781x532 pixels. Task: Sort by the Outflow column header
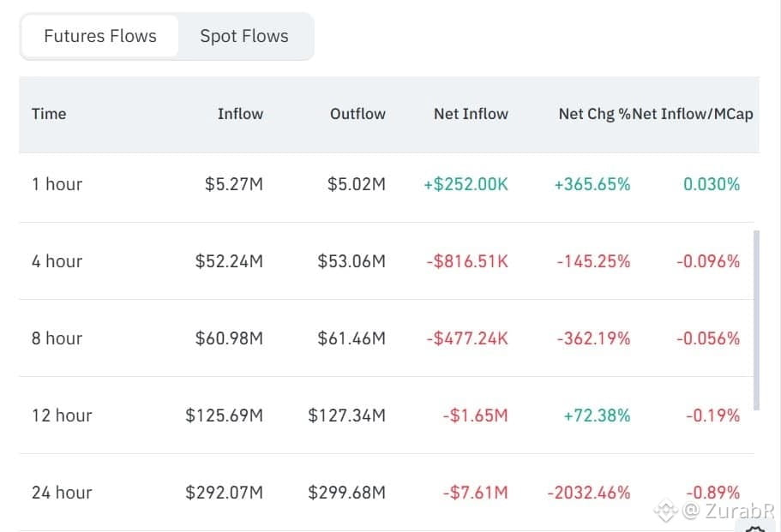pyautogui.click(x=357, y=114)
